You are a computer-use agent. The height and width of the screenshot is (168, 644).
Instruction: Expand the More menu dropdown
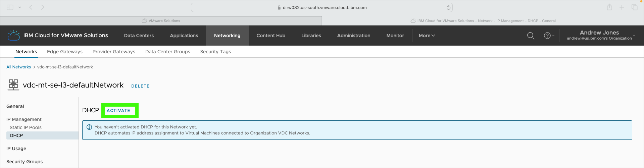coord(427,36)
